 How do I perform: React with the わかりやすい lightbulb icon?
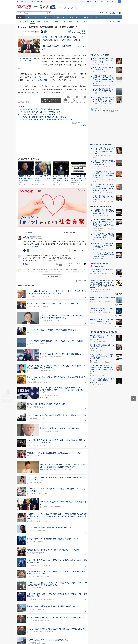tap(74, 100)
